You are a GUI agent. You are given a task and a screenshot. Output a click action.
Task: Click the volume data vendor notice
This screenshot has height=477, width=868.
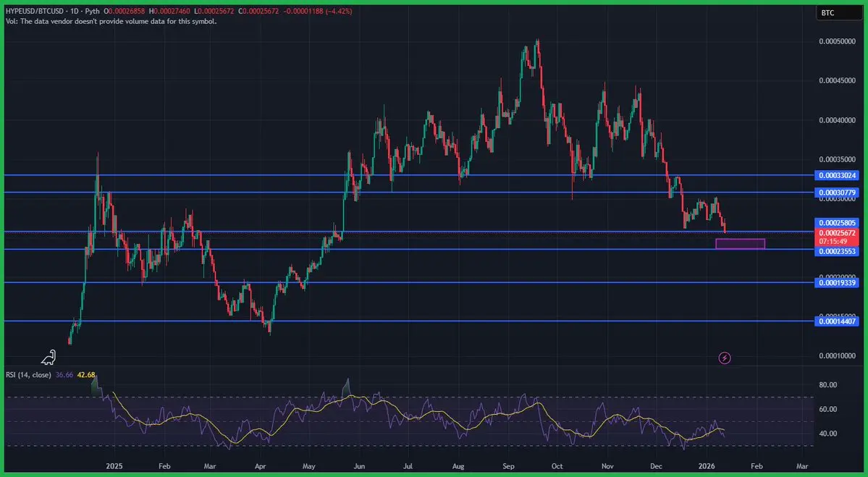[111, 22]
